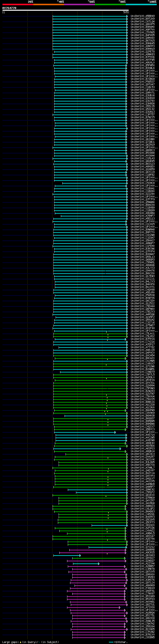Select label UniRef100_Q9TU47
This screenshot has width=159, height=644.
[x=143, y=85]
